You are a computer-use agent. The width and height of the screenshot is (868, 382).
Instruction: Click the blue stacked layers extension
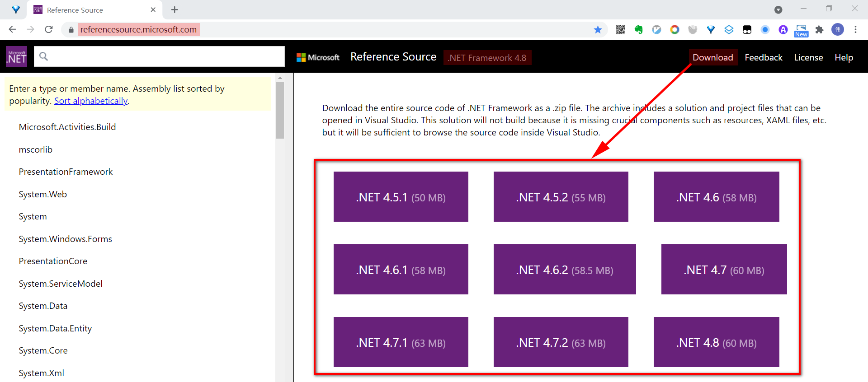point(729,30)
